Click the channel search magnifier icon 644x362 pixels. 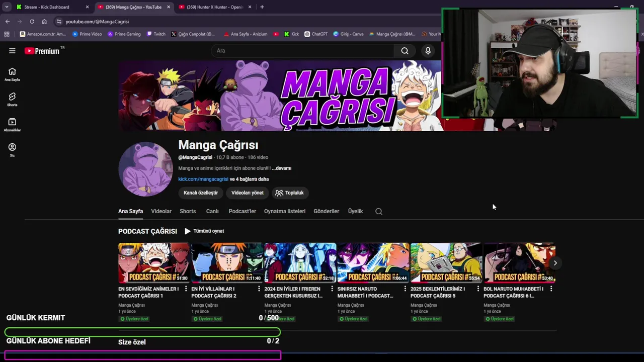pos(379,212)
